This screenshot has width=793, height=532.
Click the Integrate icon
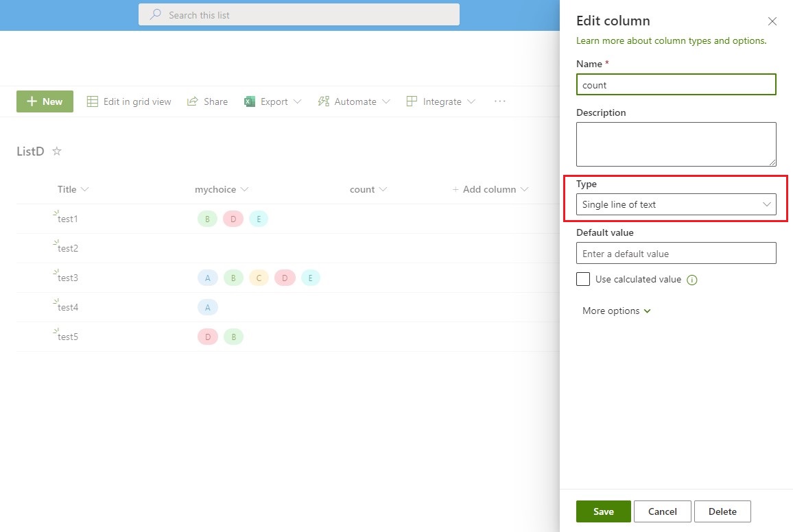pyautogui.click(x=411, y=101)
